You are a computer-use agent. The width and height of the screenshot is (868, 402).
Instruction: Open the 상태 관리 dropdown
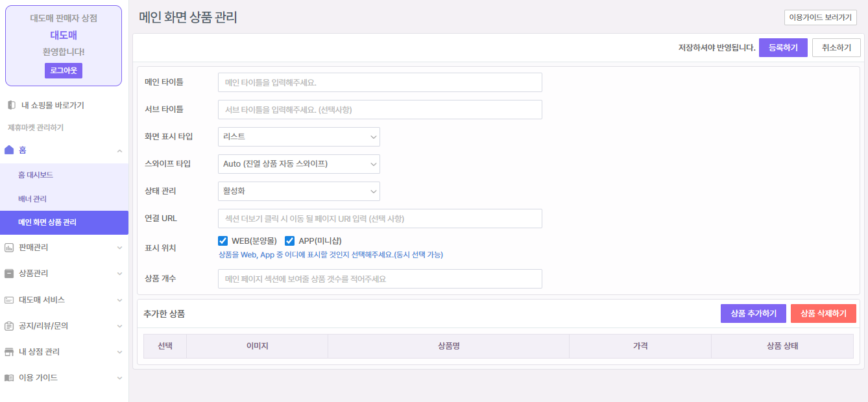coord(298,191)
